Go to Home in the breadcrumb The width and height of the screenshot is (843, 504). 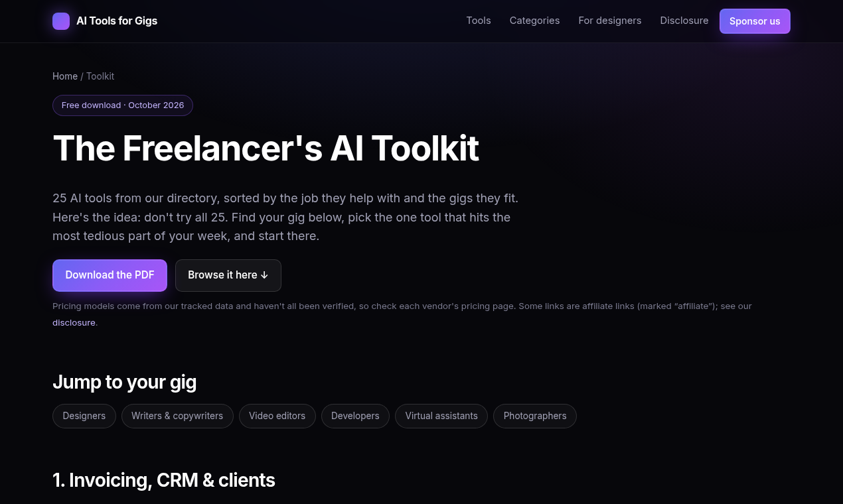65,76
